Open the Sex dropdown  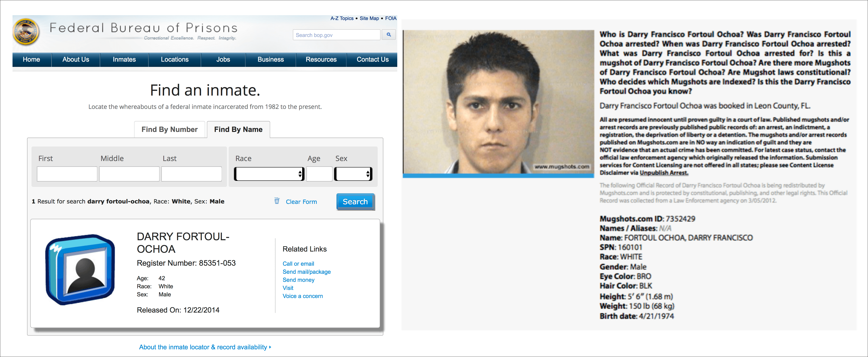pos(353,174)
